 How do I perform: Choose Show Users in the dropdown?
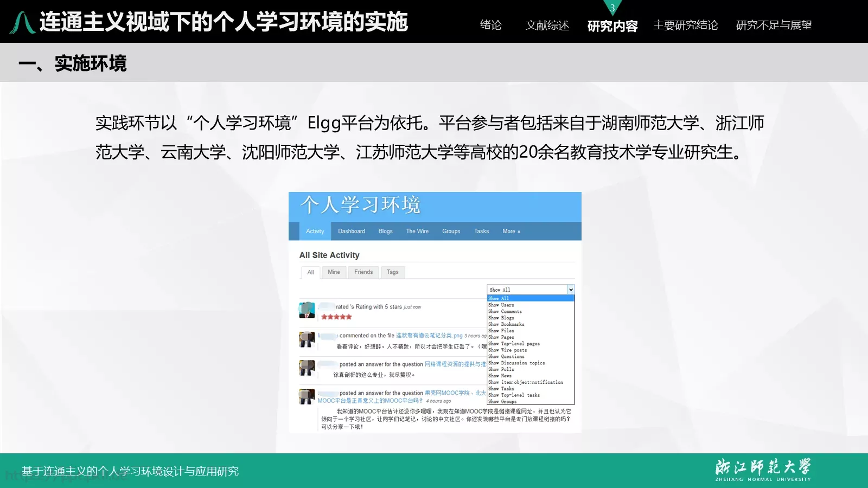point(531,305)
